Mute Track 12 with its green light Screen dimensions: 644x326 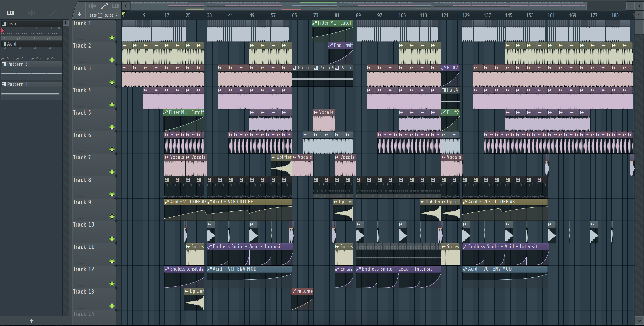pyautogui.click(x=112, y=284)
